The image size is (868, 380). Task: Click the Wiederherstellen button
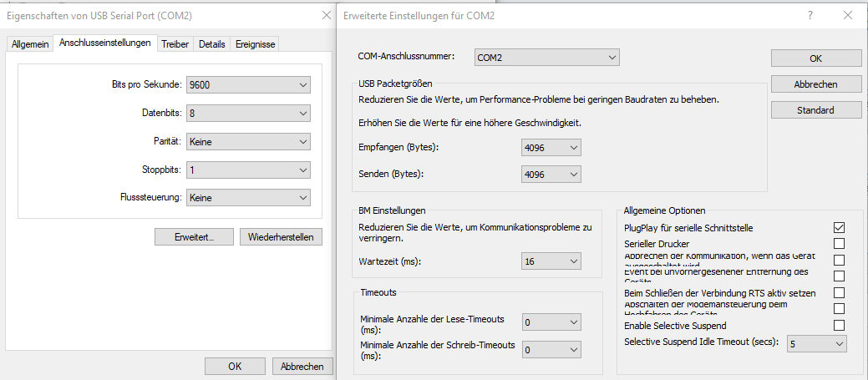[280, 237]
